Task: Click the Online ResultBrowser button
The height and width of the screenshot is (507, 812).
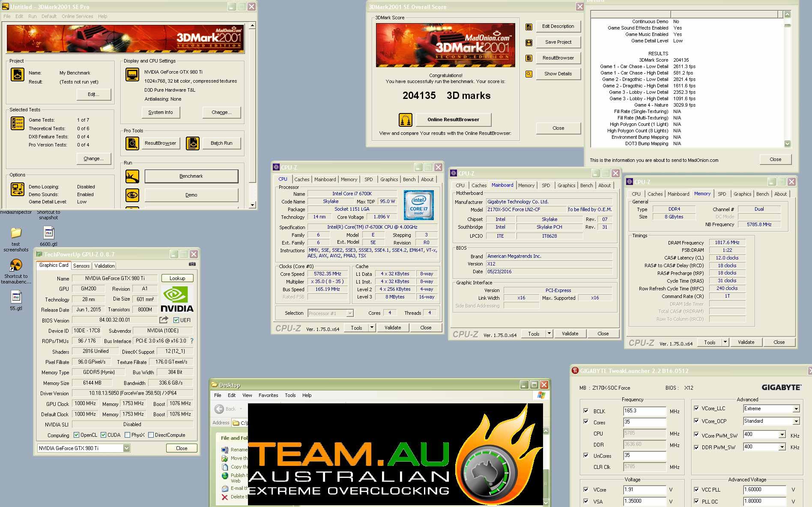Action: pos(453,119)
